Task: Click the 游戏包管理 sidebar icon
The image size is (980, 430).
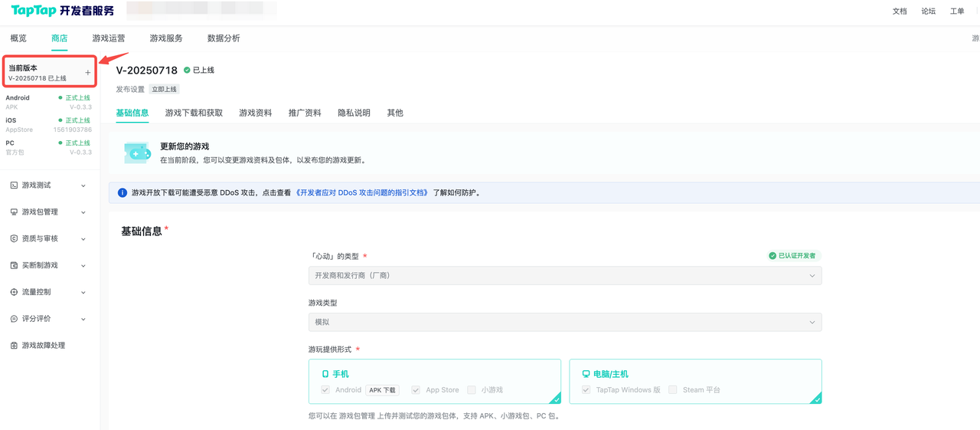Action: click(x=14, y=212)
